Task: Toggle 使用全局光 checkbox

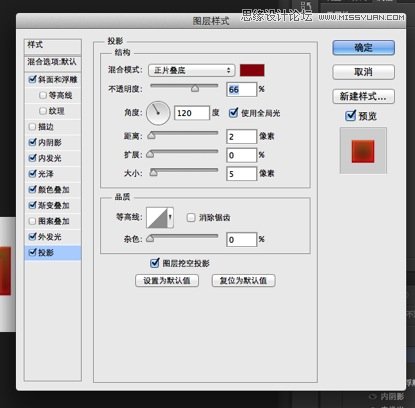Action: (x=233, y=113)
